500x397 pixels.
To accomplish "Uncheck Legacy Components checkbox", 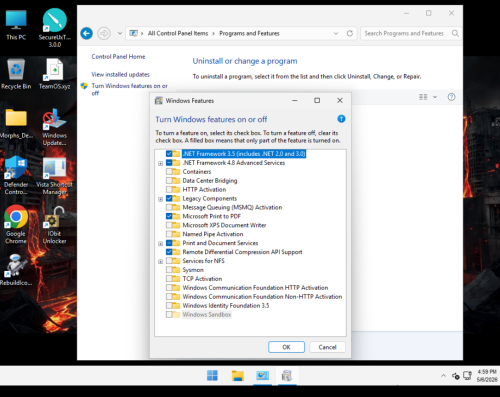I will pos(169,198).
